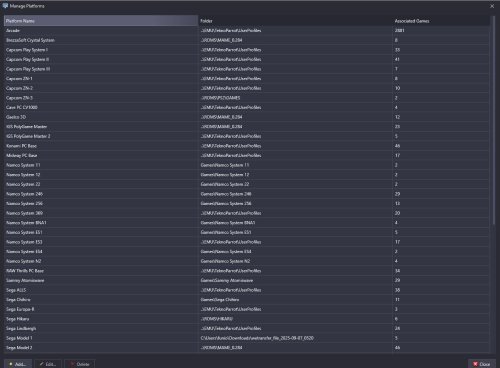This screenshot has height=368, width=500.
Task: Select the Sega Model 2 platform name
Action: pos(19,348)
